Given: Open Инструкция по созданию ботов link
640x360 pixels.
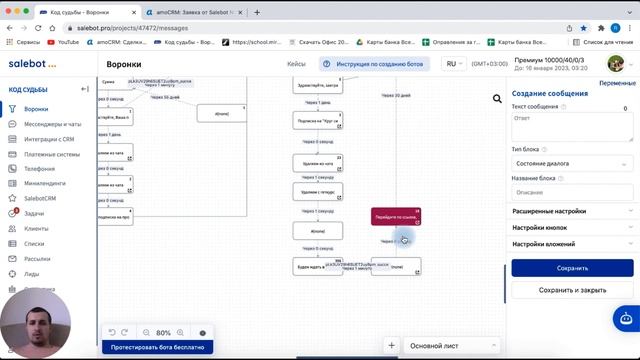Looking at the screenshot, I should coord(374,64).
